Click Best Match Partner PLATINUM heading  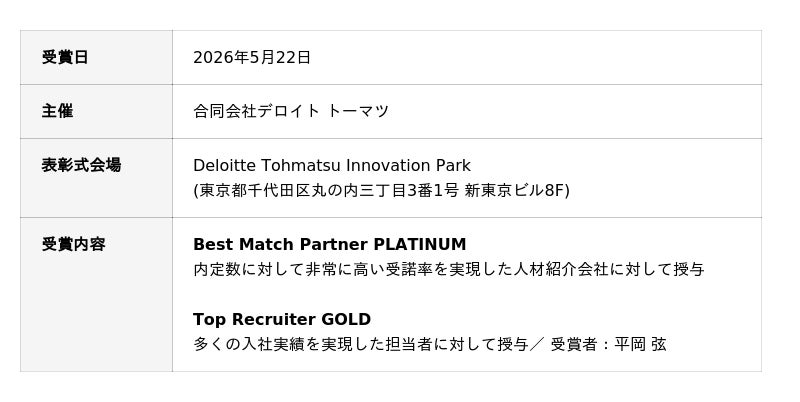tap(330, 244)
